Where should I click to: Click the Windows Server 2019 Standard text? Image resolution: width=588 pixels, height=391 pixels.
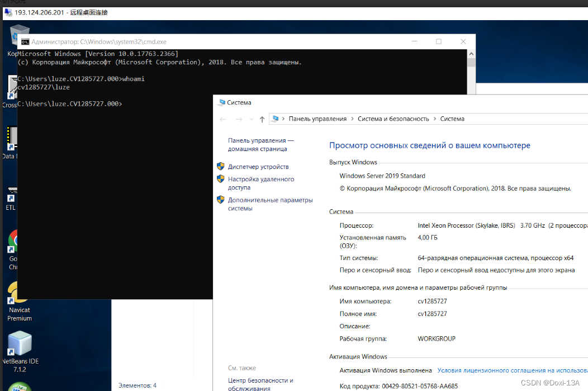click(382, 176)
